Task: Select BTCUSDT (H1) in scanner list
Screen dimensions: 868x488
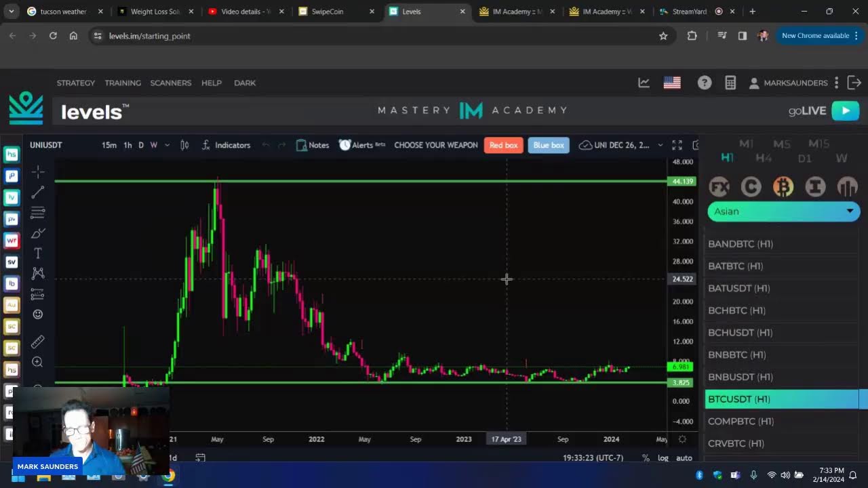Action: click(782, 399)
